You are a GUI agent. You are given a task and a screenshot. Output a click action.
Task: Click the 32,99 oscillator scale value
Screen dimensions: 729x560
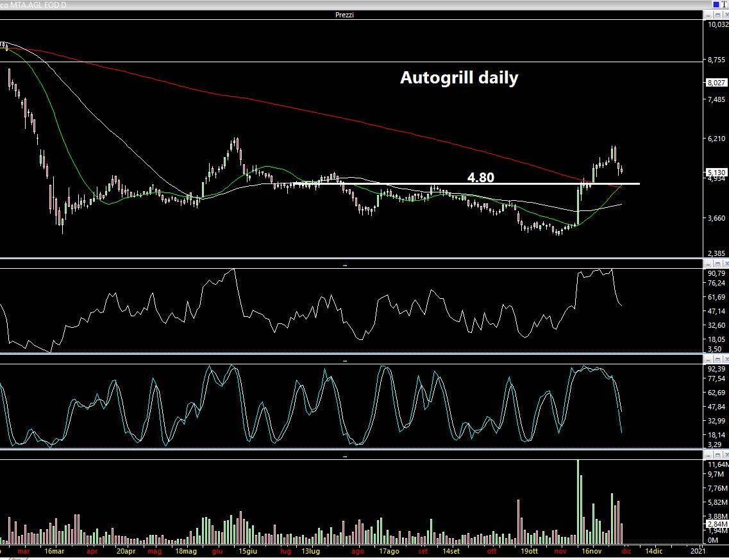click(x=716, y=421)
